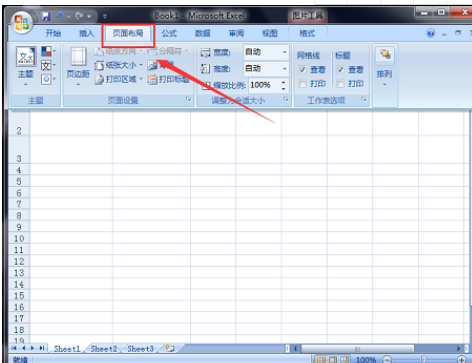Toggle 网格线 打印 gridlines print checkbox

(x=302, y=83)
